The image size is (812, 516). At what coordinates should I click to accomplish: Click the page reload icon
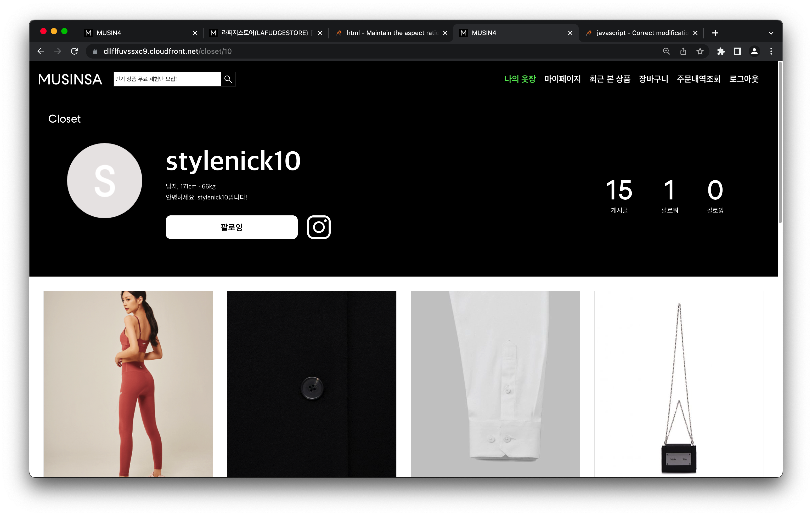(75, 51)
